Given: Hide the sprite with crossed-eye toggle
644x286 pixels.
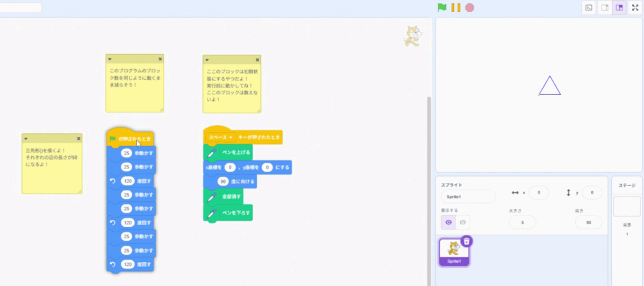Looking at the screenshot, I should pyautogui.click(x=463, y=222).
